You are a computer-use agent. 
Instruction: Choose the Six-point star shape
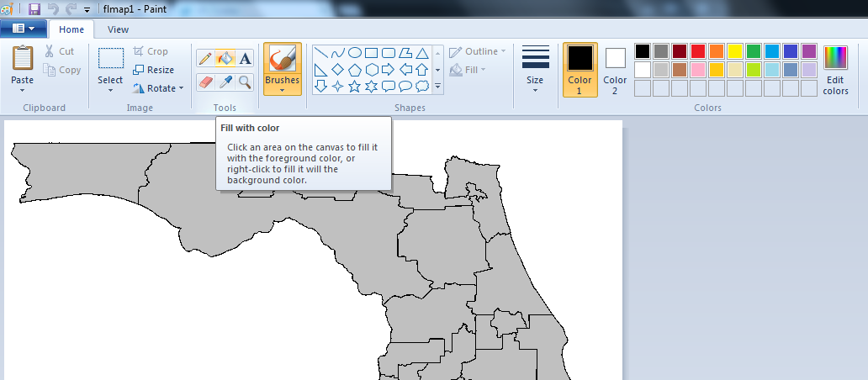point(372,87)
